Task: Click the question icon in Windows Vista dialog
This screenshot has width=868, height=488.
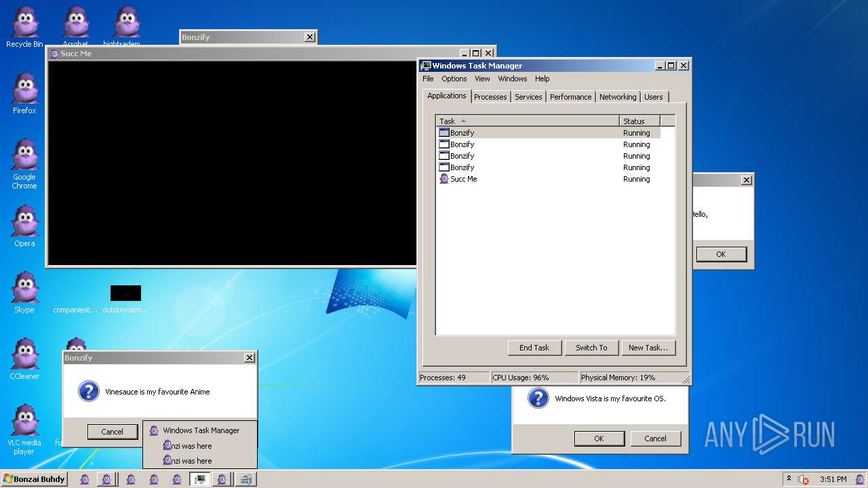Action: pyautogui.click(x=538, y=398)
